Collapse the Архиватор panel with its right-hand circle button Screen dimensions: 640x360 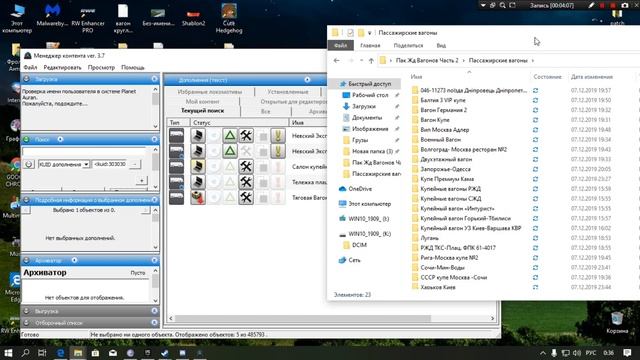(x=154, y=260)
